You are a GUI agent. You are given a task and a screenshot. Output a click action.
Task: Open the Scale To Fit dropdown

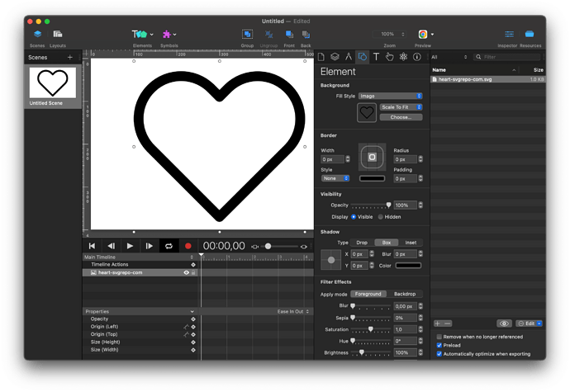tap(401, 107)
